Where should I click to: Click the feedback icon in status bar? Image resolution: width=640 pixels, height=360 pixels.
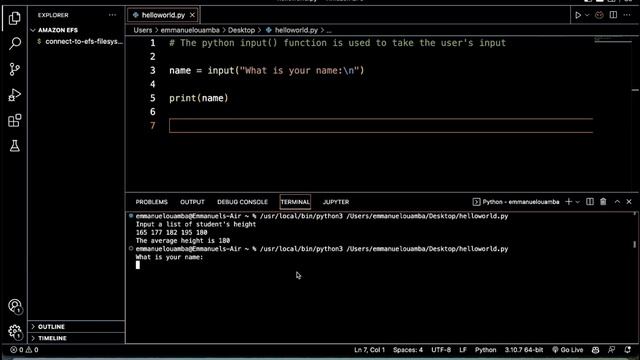[611, 350]
